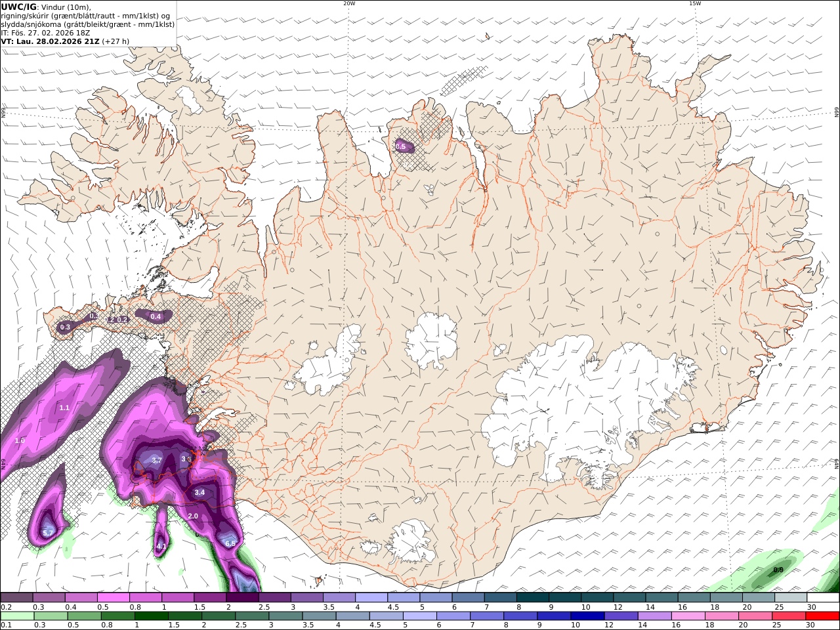Click the 3.4 precipitation value label
This screenshot has width=840, height=630.
pyautogui.click(x=200, y=492)
